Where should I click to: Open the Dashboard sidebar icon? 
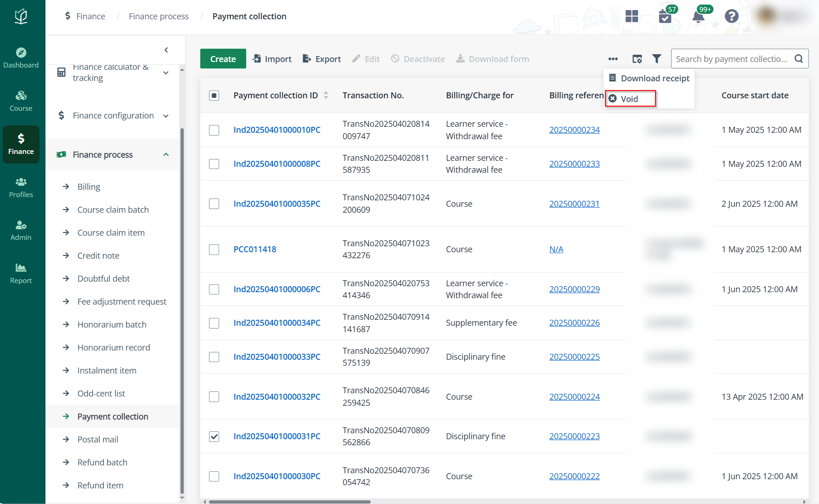21,58
